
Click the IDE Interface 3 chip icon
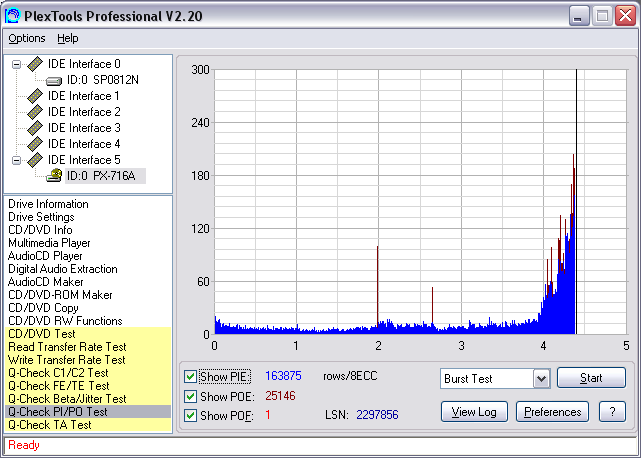pos(35,128)
